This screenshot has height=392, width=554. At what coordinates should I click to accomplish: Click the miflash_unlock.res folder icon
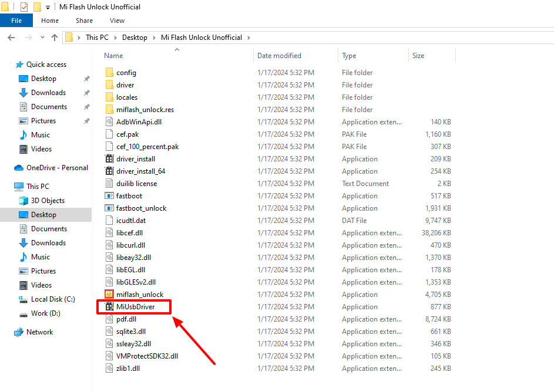click(x=109, y=109)
